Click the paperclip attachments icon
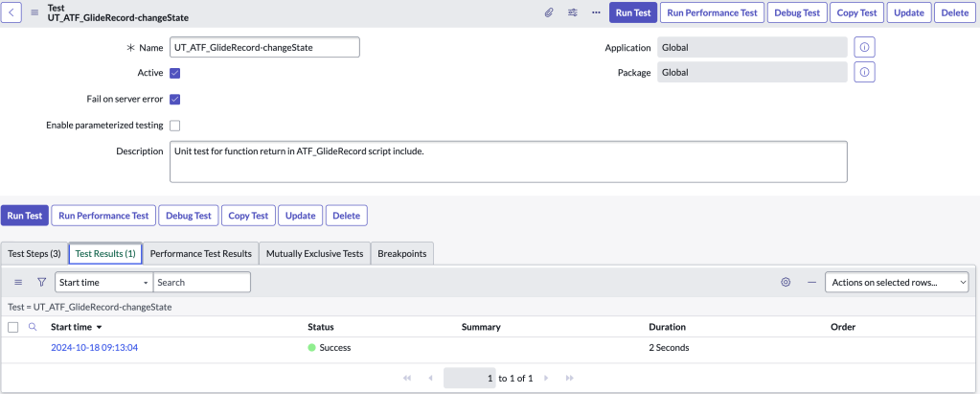 tap(549, 12)
